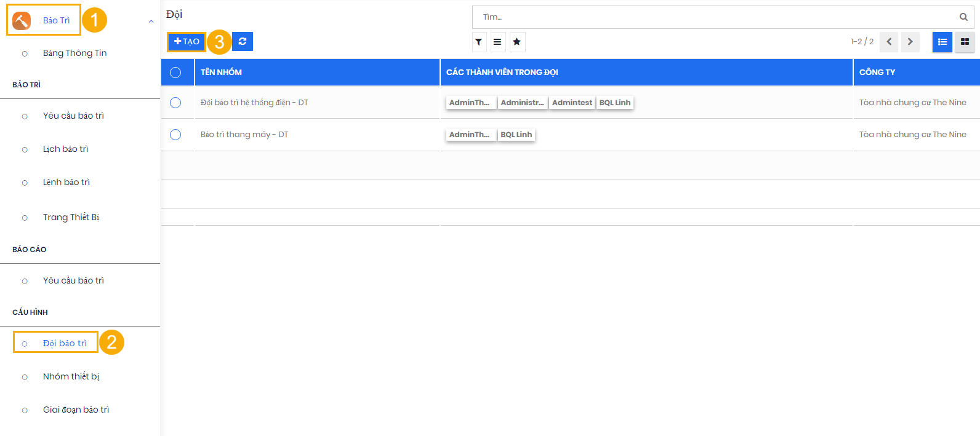980x436 pixels.
Task: Open Giai đoạn bảo trì configuration item
Action: click(76, 410)
